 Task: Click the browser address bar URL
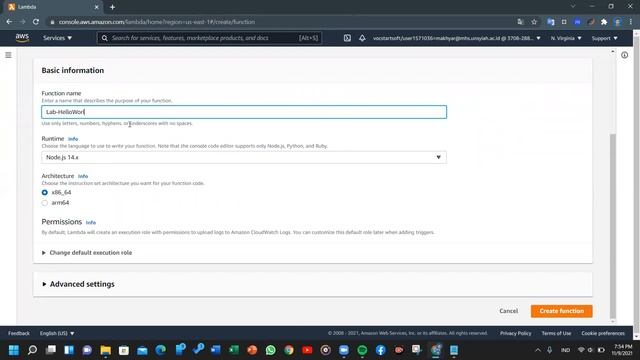[x=157, y=22]
